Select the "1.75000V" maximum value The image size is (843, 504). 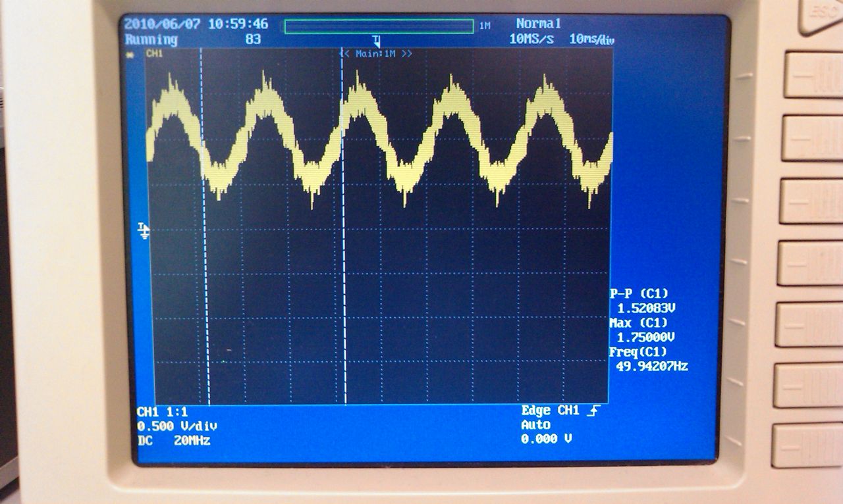pos(646,337)
